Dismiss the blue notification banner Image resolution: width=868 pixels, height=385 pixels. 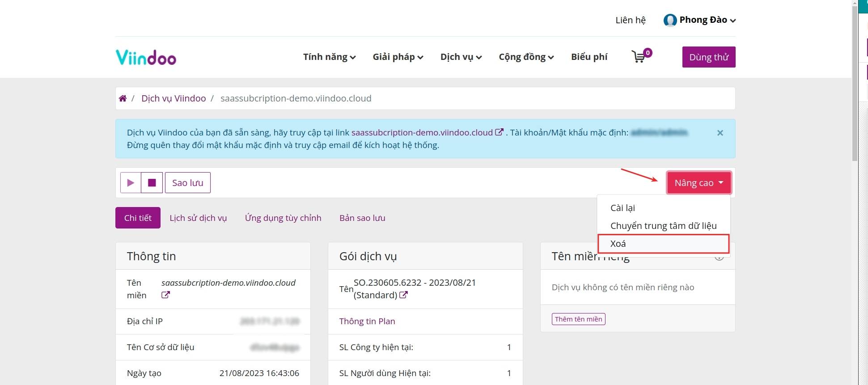pyautogui.click(x=720, y=133)
